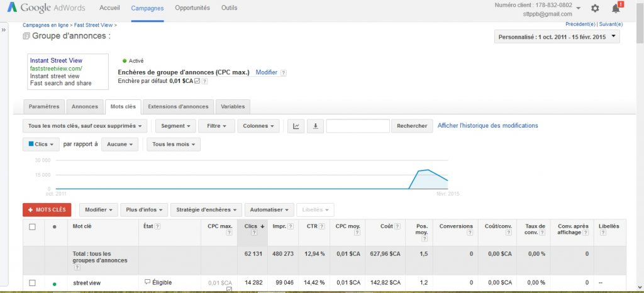
Task: Click the green status dot of street view
Action: [x=55, y=284]
